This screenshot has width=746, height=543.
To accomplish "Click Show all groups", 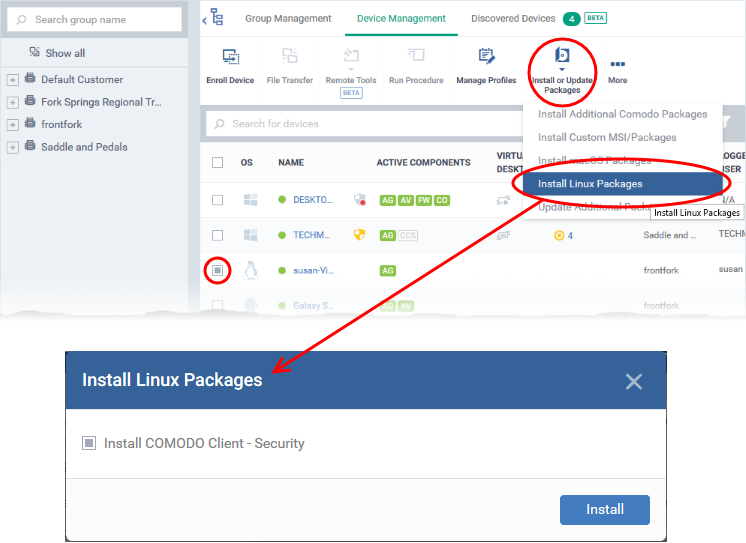I will (x=65, y=53).
